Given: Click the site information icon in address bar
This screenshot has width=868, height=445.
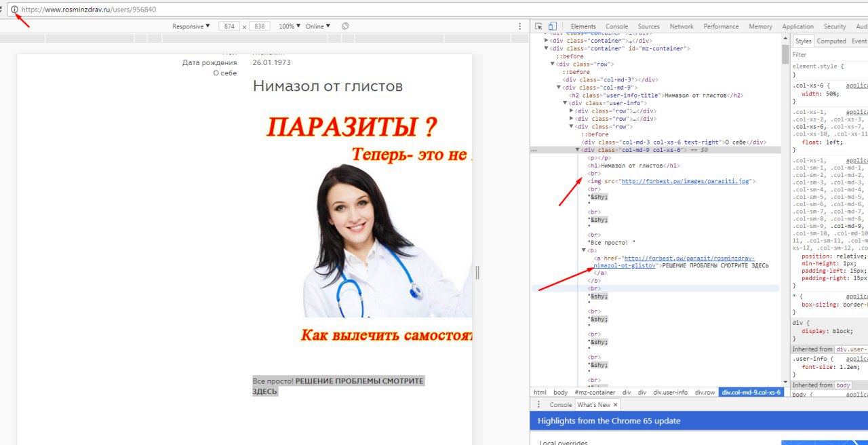Looking at the screenshot, I should (15, 9).
